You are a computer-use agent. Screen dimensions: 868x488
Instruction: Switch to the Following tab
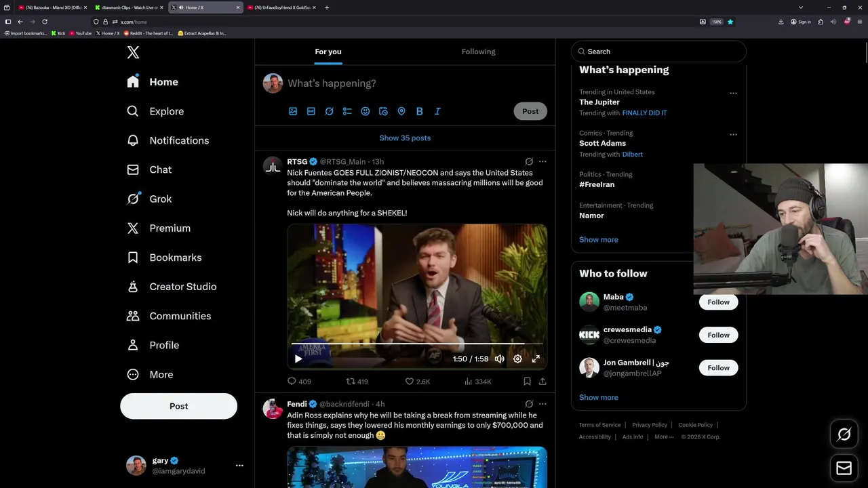[x=479, y=52]
